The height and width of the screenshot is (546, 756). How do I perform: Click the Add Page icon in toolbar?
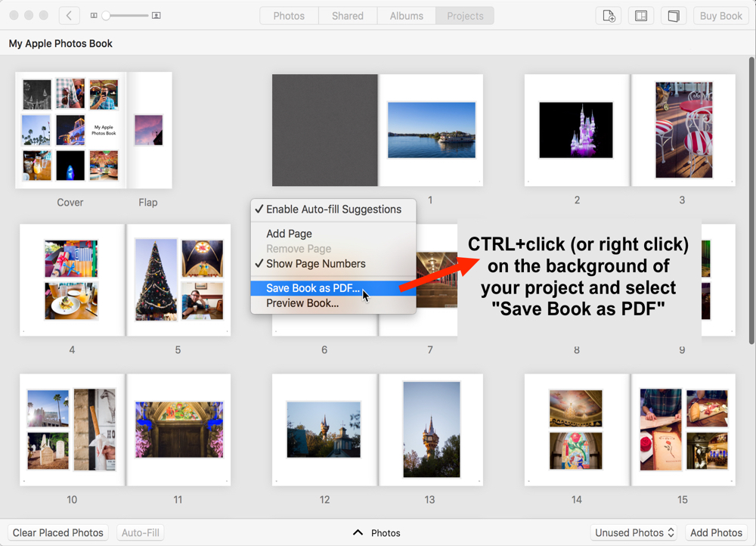(607, 15)
